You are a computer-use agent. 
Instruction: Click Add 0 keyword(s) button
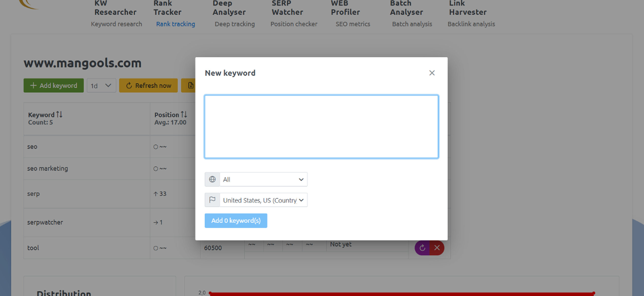tap(236, 221)
